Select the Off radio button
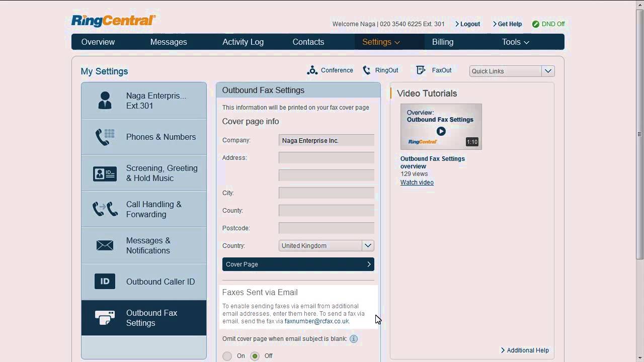The height and width of the screenshot is (362, 644). [255, 356]
